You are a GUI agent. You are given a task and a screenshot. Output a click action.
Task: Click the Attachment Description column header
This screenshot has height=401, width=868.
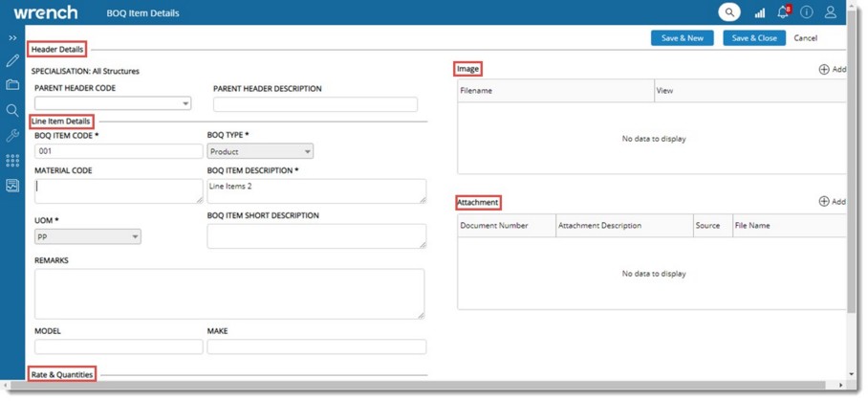[624, 226]
